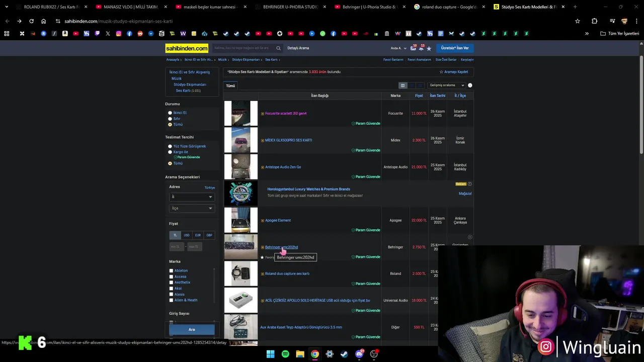Open the Twitch bookmark icon
This screenshot has width=644, height=362.
point(97,34)
